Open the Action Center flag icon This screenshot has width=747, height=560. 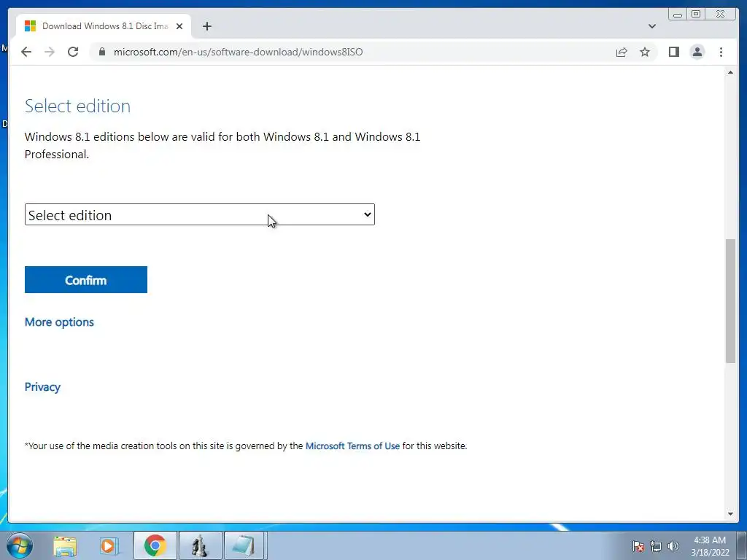tap(638, 546)
